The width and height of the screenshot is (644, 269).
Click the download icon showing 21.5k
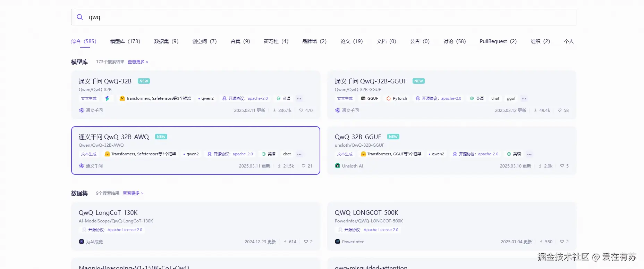279,166
